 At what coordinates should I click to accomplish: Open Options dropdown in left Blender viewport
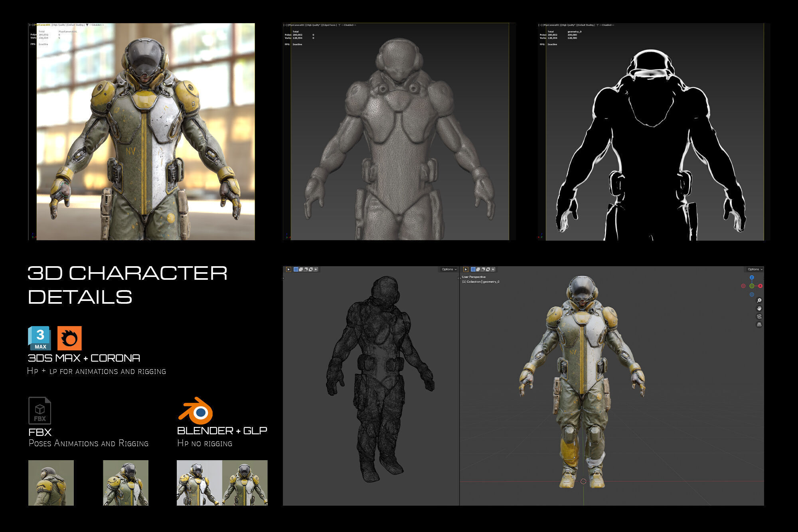[x=449, y=269]
